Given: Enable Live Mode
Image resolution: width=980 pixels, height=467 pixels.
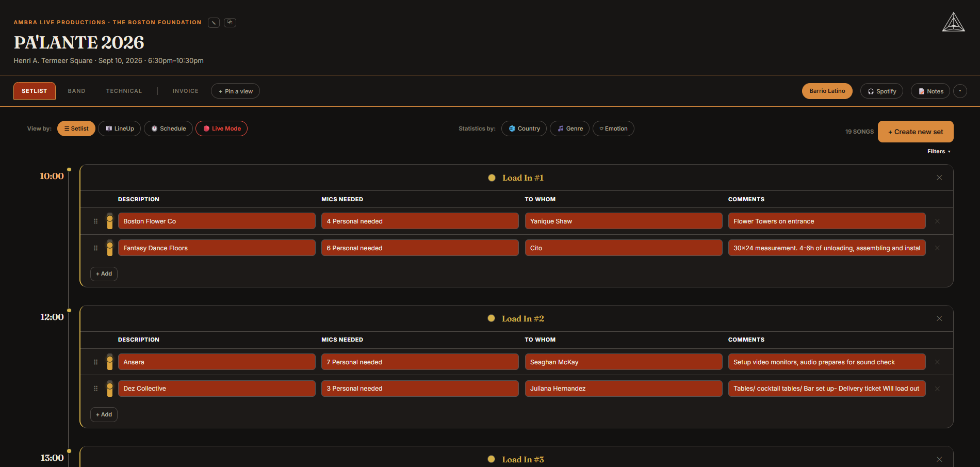Looking at the screenshot, I should pos(221,128).
